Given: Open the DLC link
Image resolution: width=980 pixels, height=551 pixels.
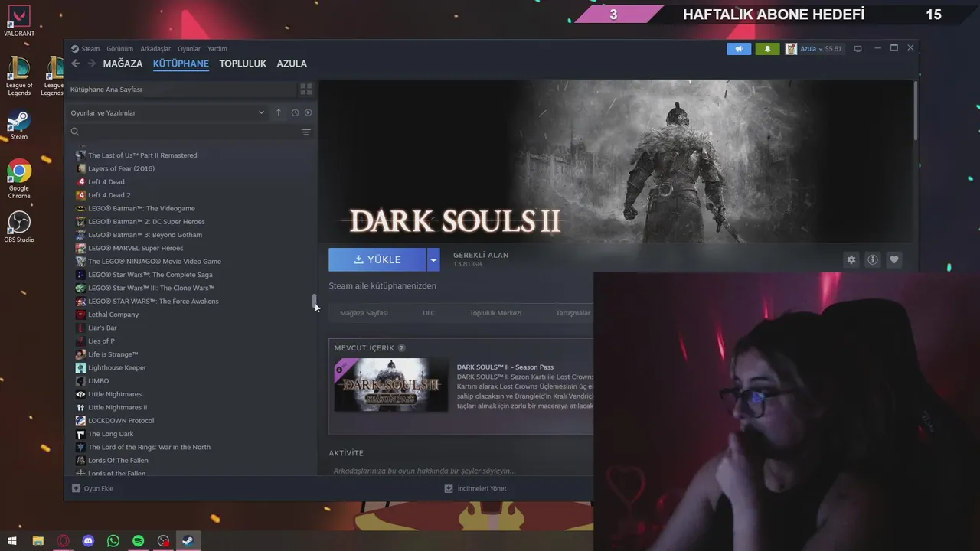Looking at the screenshot, I should tap(429, 313).
